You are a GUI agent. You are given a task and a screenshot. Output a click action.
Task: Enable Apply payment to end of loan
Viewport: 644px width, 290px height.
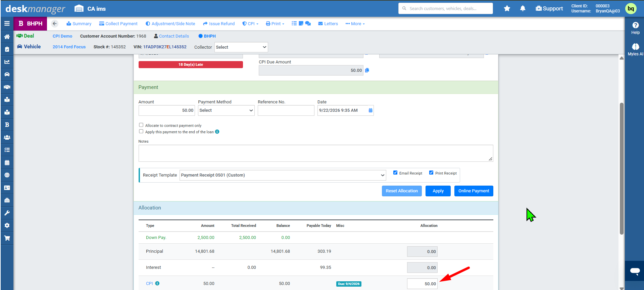pyautogui.click(x=141, y=132)
